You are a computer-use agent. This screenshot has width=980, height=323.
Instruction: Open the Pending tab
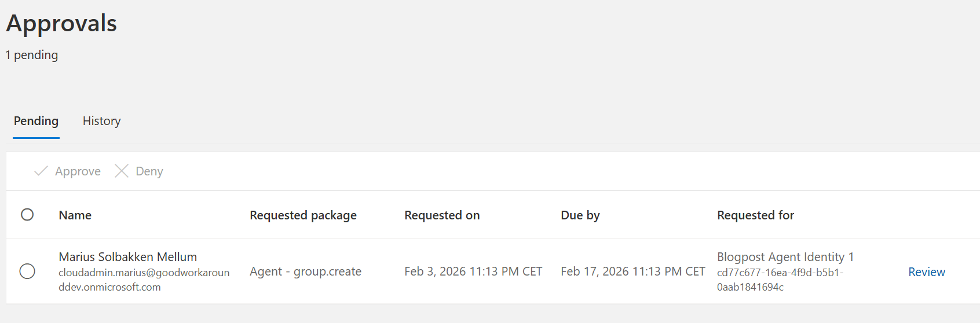click(x=36, y=121)
